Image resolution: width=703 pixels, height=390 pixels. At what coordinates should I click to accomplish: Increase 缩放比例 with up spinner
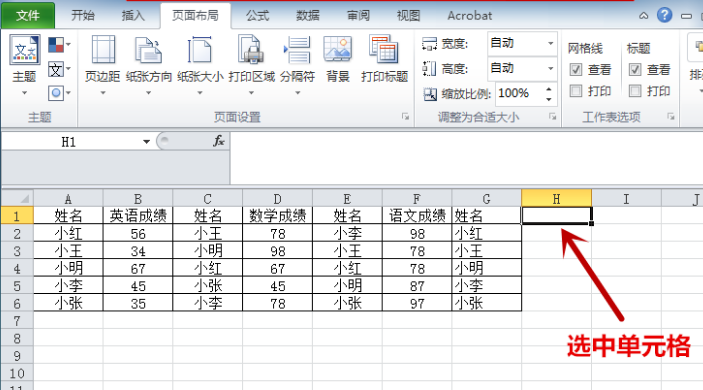click(x=549, y=89)
